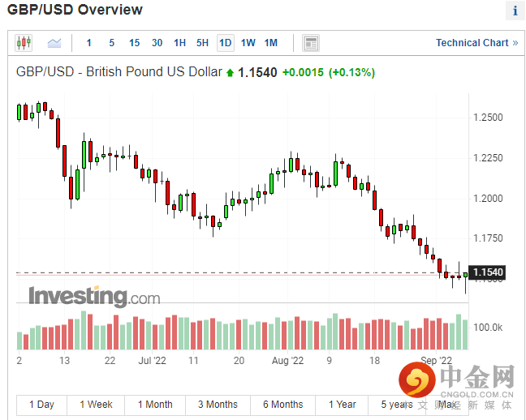The width and height of the screenshot is (526, 420).
Task: Show the 1 Day range
Action: 41,405
